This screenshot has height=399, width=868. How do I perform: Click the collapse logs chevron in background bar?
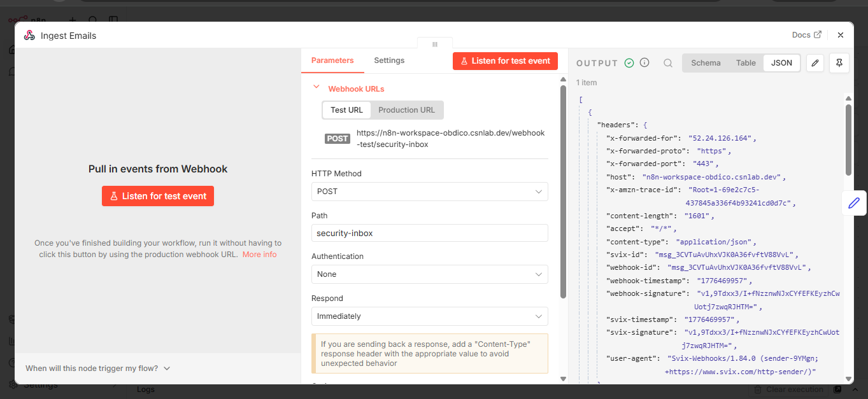coord(855,389)
